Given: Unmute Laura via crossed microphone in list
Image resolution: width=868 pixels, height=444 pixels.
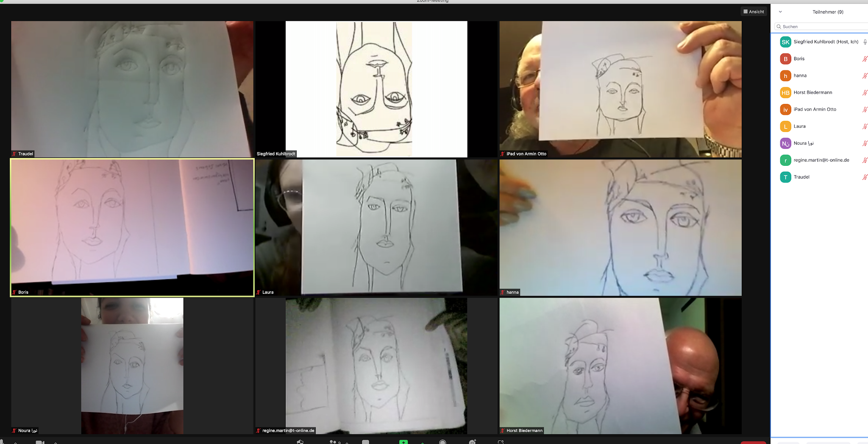Looking at the screenshot, I should coord(865,126).
